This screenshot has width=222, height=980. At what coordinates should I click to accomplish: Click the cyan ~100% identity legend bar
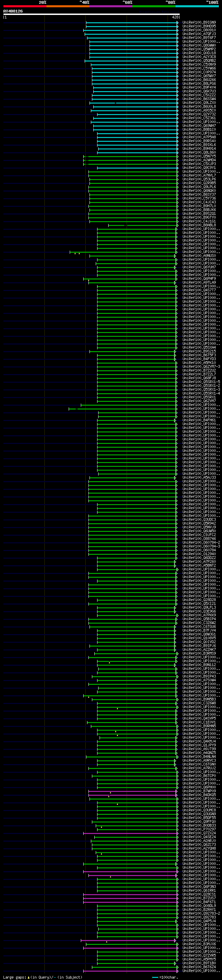click(x=197, y=6)
